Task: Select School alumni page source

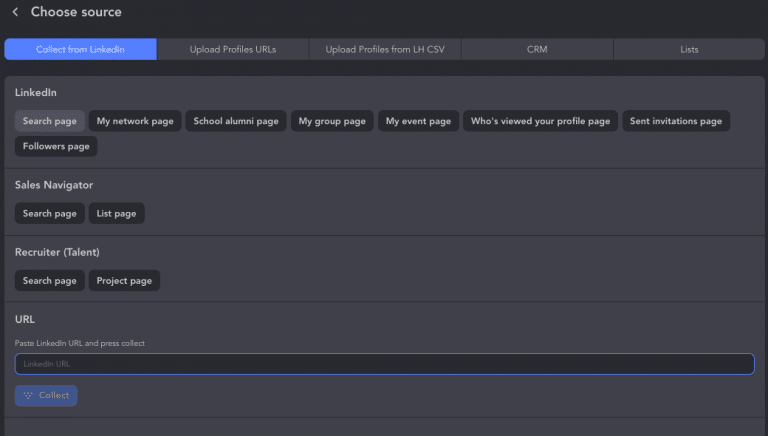Action: [x=236, y=121]
